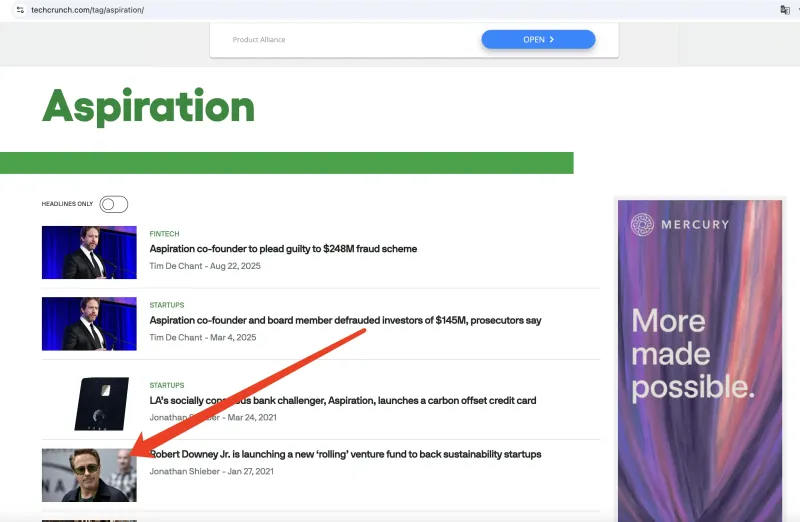Screen dimensions: 800x522
Task: Click the translate page icon in address bar
Action: pyautogui.click(x=785, y=9)
